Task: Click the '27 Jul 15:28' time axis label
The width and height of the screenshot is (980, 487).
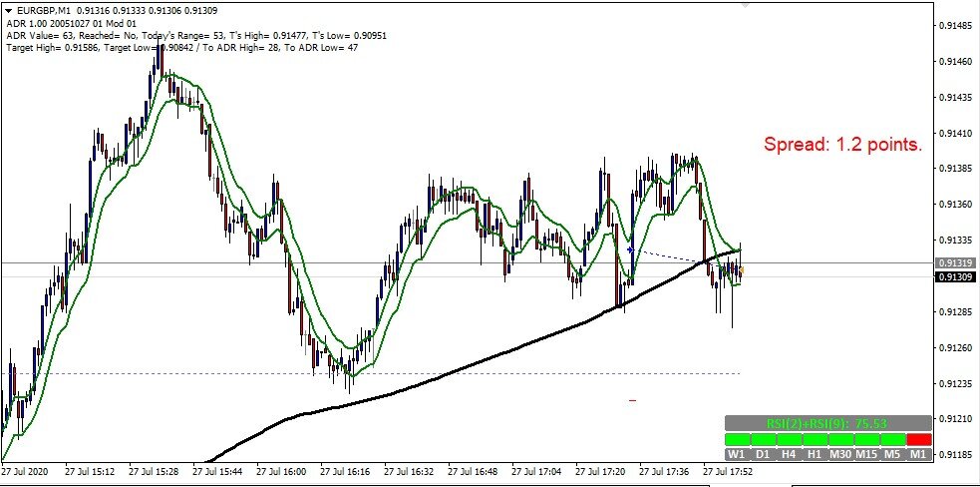Action: (x=153, y=471)
